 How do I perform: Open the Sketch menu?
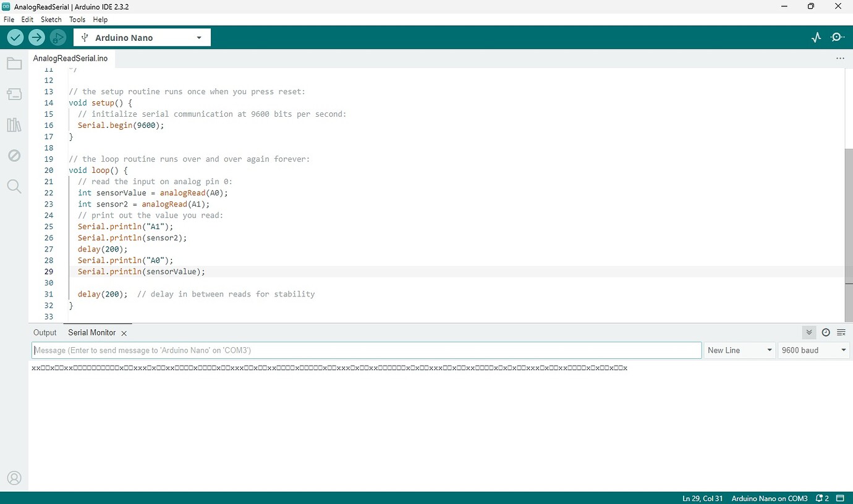[51, 20]
